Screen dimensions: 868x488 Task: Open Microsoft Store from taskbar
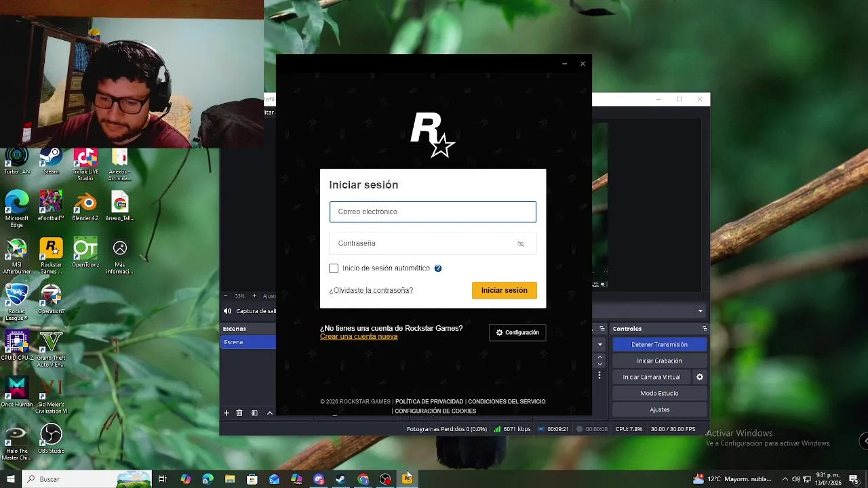point(252,479)
